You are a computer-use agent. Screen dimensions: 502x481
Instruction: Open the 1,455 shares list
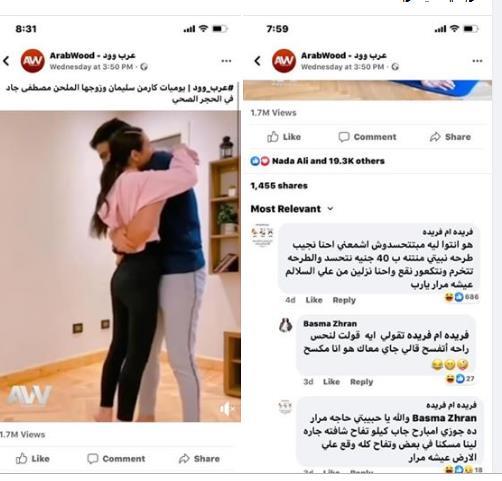tap(279, 186)
